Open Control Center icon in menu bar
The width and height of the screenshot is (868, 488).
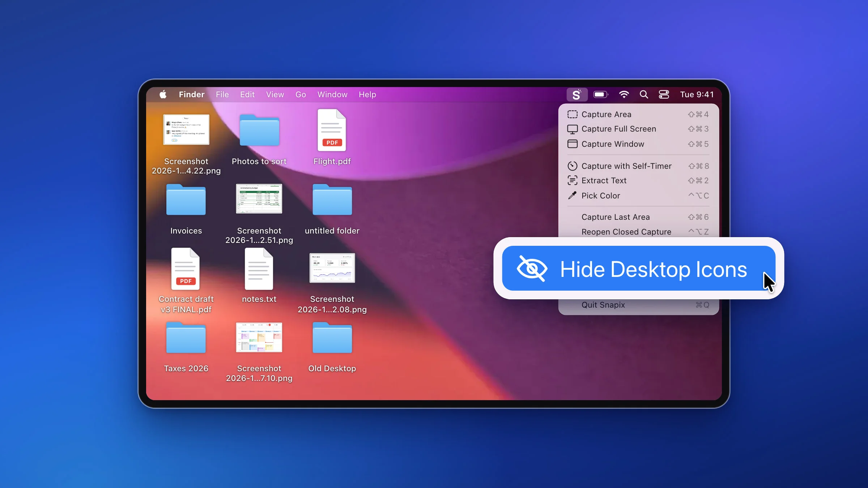tap(664, 95)
